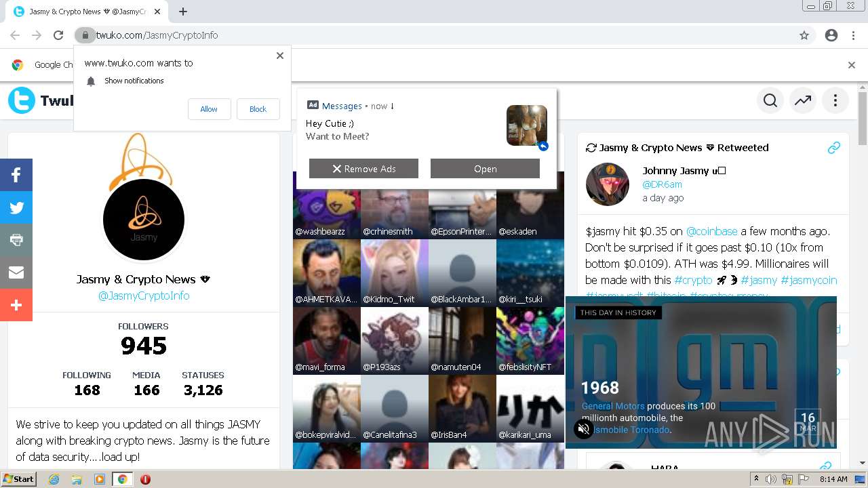Click the ad photo thumbnail

(526, 125)
